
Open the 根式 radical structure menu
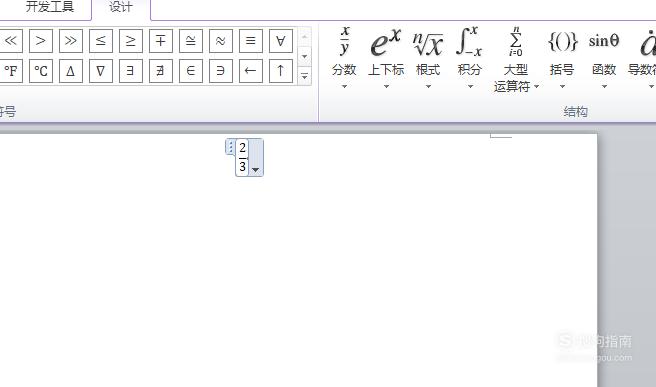tap(428, 58)
